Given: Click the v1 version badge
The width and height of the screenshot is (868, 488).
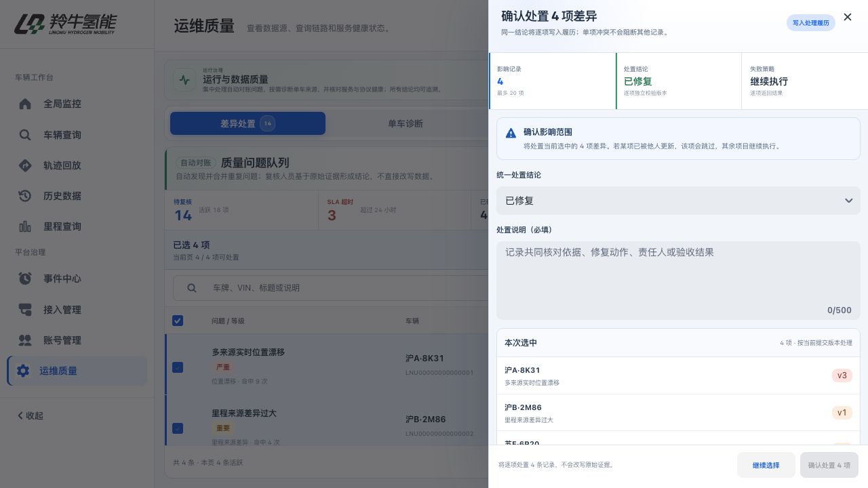Looking at the screenshot, I should (x=842, y=413).
